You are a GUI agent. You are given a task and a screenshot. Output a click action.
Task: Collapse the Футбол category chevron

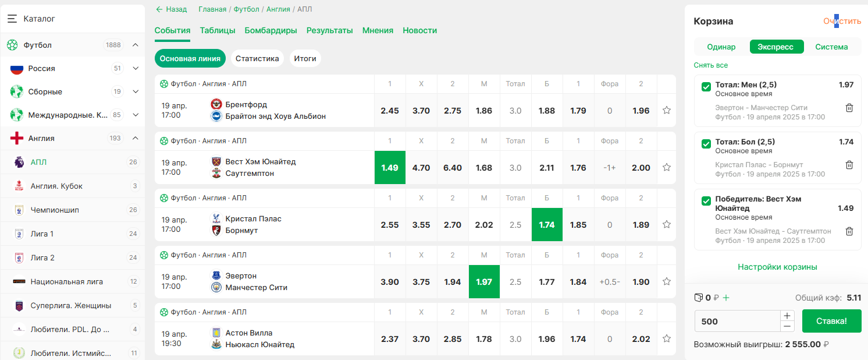pyautogui.click(x=135, y=45)
